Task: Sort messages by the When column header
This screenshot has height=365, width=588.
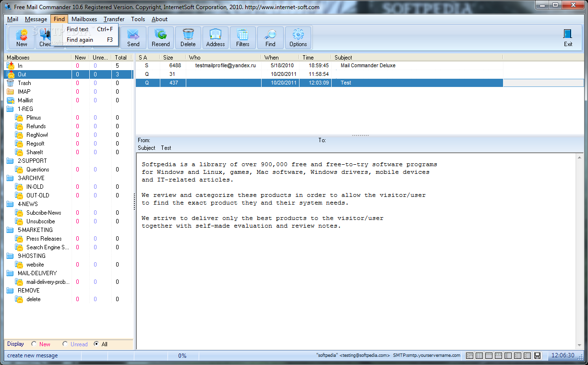Action: pos(280,58)
